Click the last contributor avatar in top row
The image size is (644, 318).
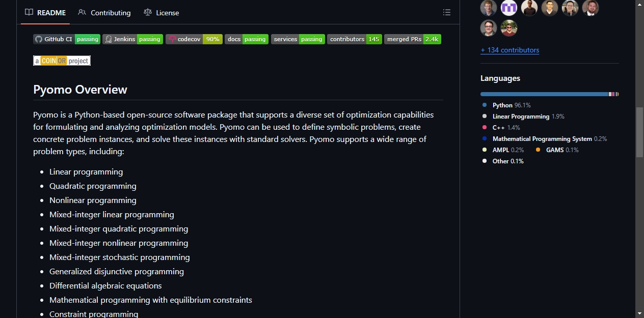coord(591,8)
